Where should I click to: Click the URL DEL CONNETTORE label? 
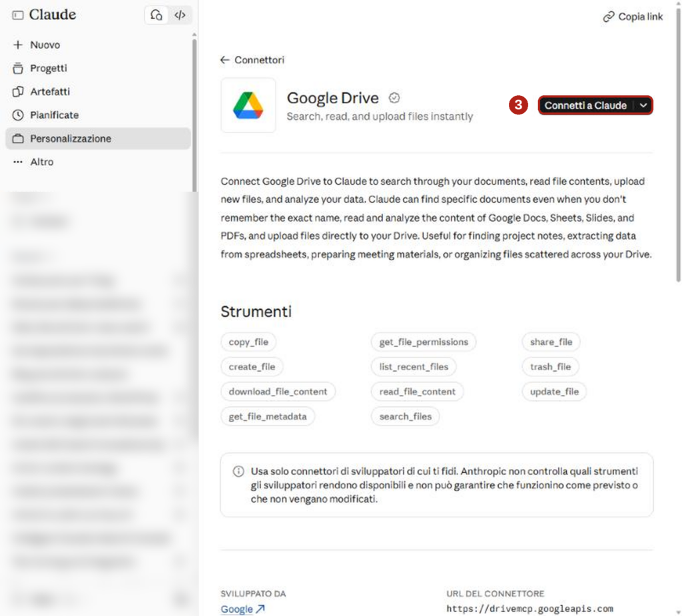(496, 594)
